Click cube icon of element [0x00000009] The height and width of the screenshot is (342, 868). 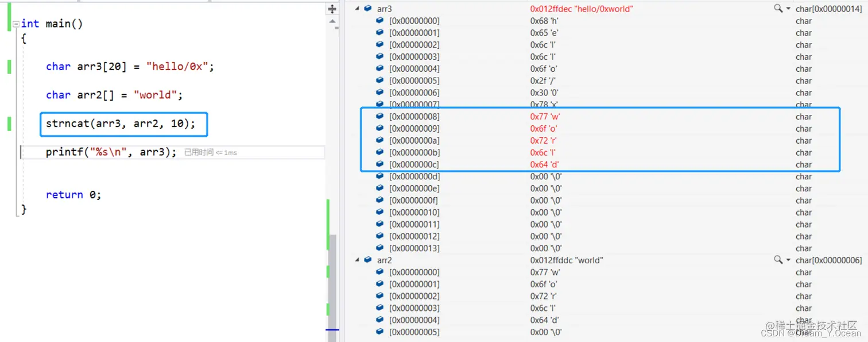click(x=379, y=128)
